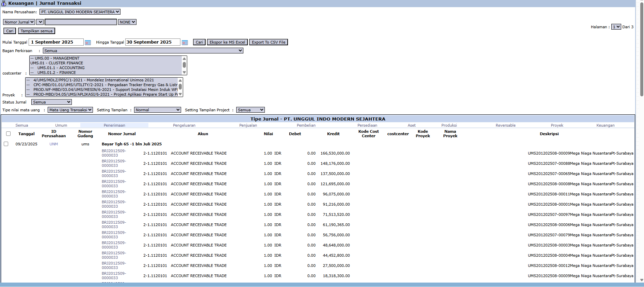The width and height of the screenshot is (644, 287).
Task: Click the Ekspor ke MS Excel button
Action: click(x=227, y=42)
